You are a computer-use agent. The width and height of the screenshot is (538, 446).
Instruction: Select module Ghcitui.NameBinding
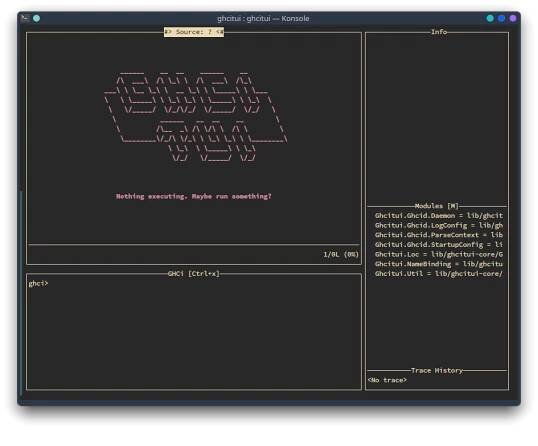tap(438, 264)
